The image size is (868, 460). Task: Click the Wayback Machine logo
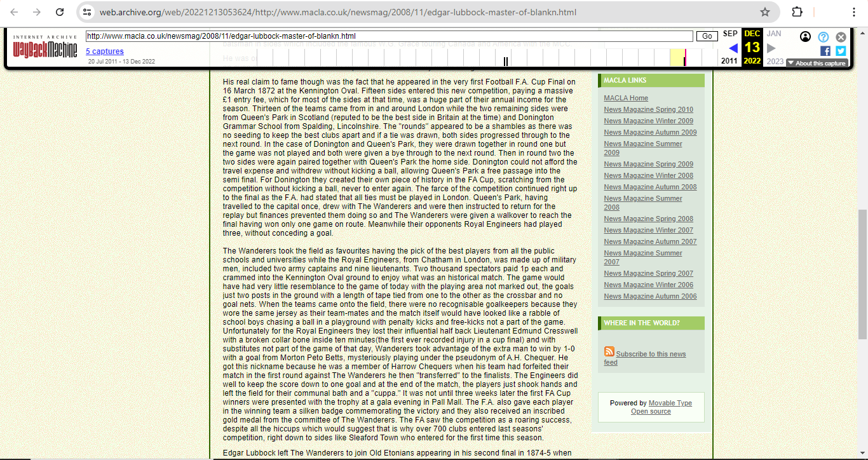coord(45,47)
